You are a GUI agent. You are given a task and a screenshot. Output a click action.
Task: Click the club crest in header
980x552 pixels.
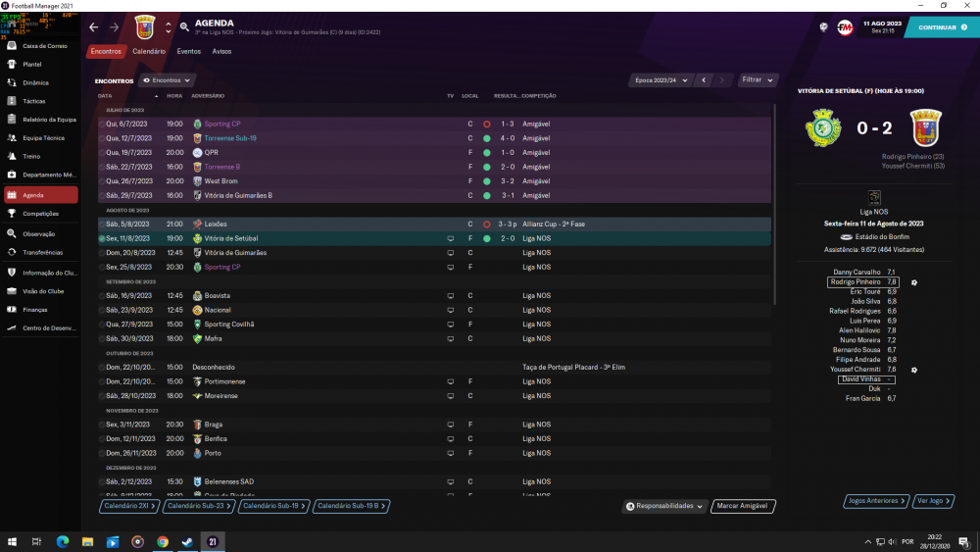click(x=145, y=27)
